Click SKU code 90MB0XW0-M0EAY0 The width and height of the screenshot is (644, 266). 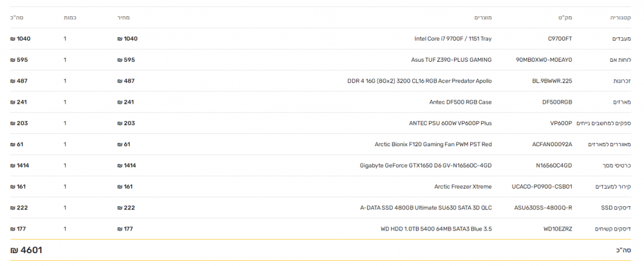tap(544, 60)
